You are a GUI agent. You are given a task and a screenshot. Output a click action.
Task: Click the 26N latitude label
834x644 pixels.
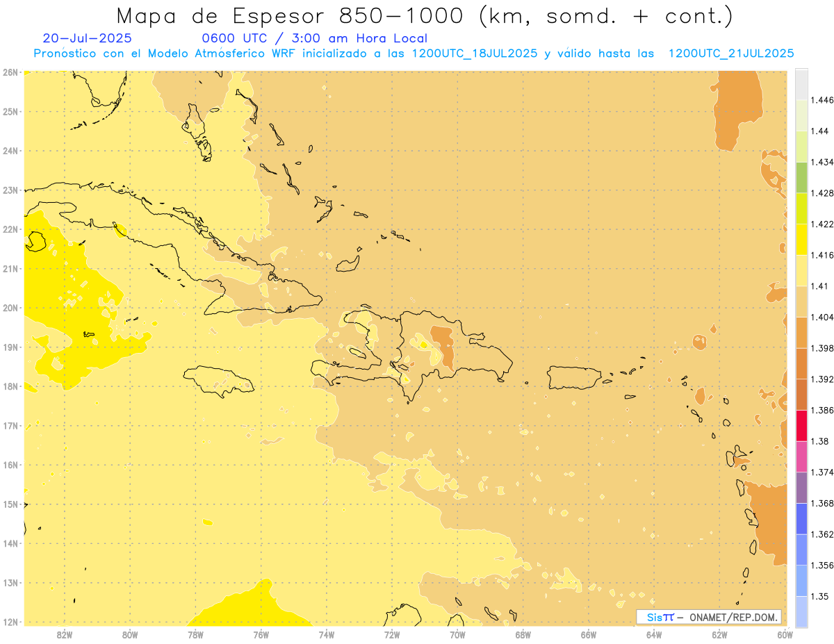tap(10, 72)
